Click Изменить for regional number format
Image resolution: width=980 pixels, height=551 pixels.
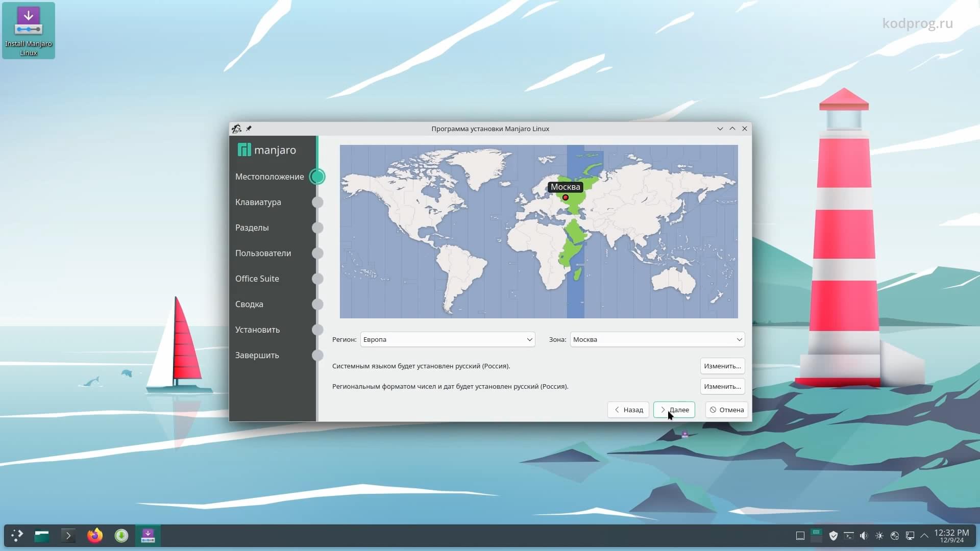point(722,387)
